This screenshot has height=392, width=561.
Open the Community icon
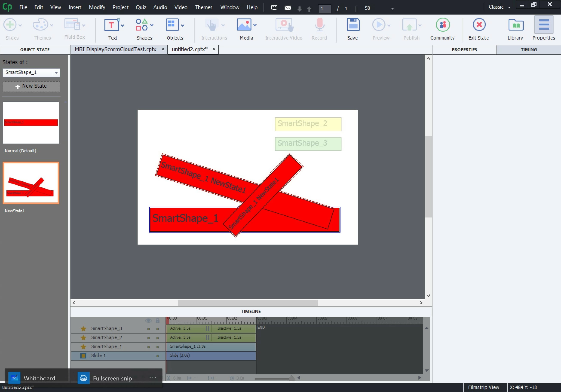click(443, 25)
